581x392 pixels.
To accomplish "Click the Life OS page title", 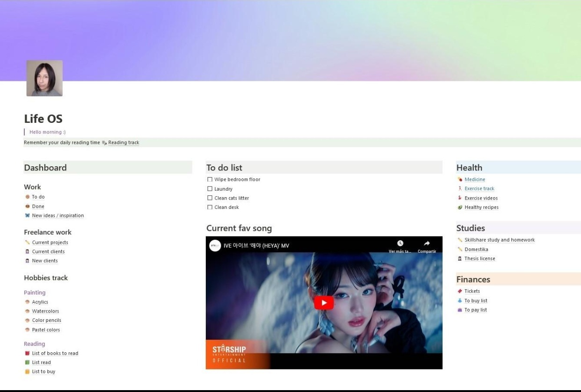I will (43, 119).
